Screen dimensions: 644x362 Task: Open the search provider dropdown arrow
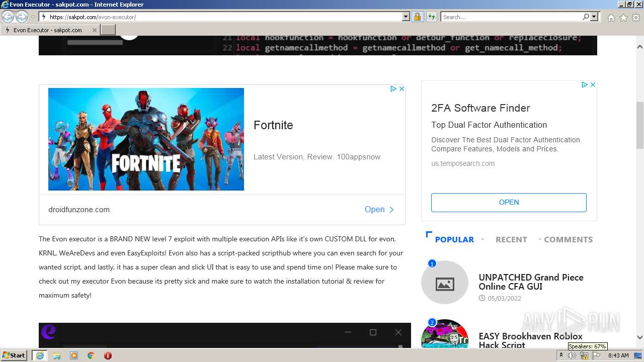[x=594, y=17]
